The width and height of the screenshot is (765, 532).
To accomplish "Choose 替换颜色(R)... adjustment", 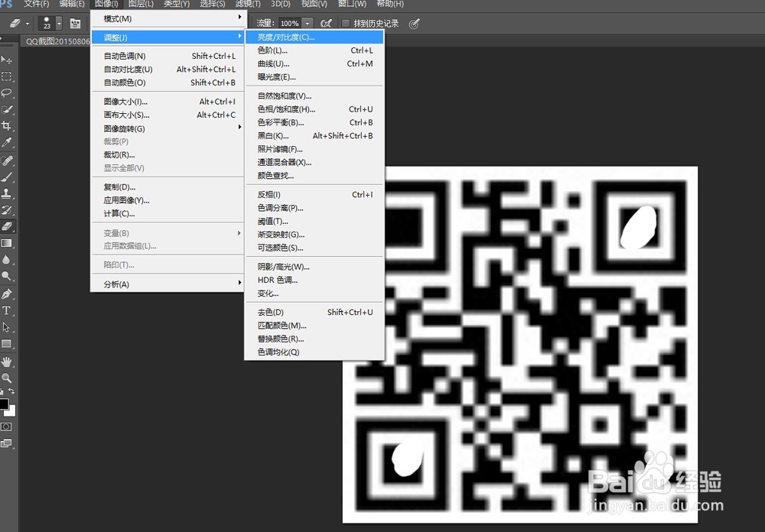I will pyautogui.click(x=314, y=339).
